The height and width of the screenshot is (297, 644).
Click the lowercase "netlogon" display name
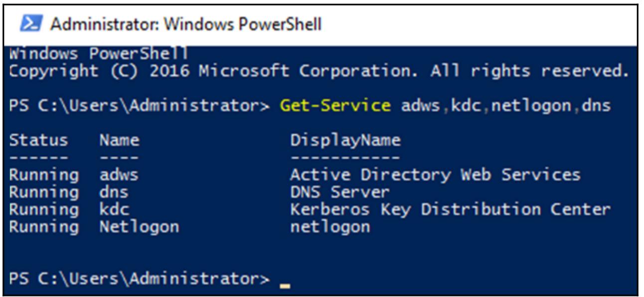[330, 227]
